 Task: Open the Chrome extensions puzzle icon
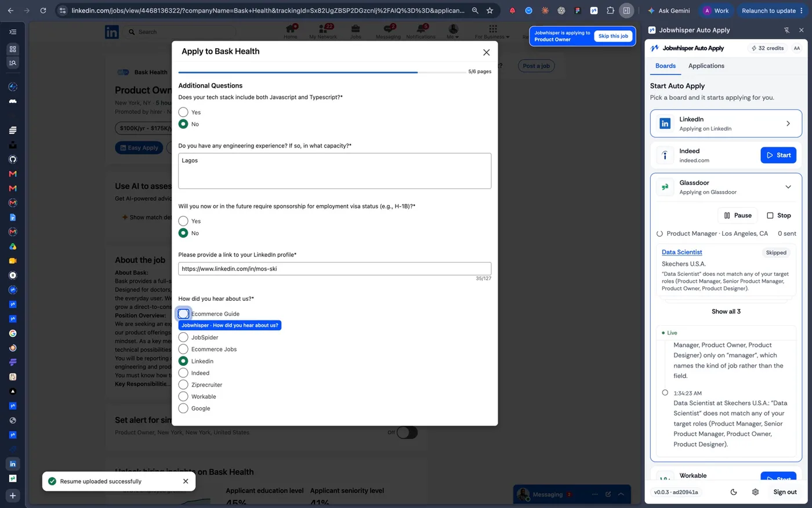[x=610, y=10]
